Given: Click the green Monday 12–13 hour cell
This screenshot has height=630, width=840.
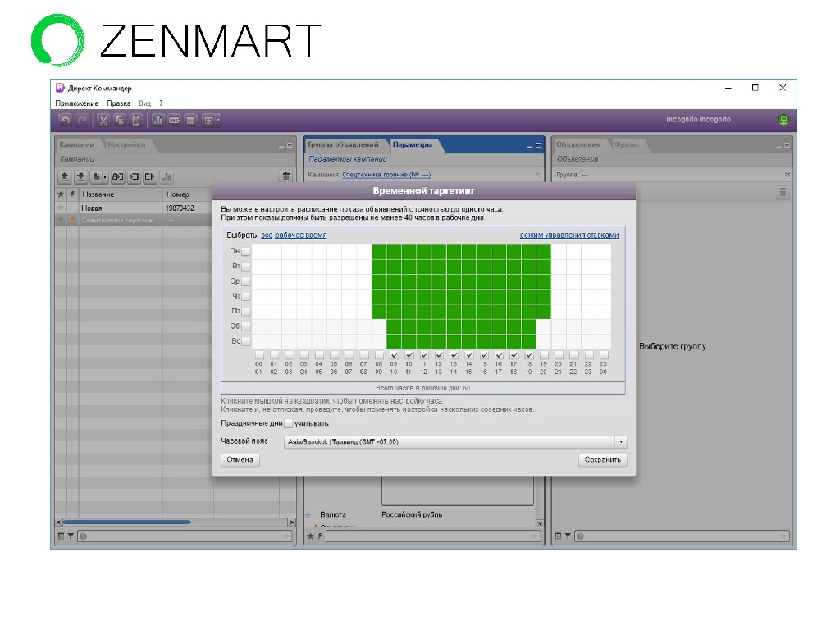Looking at the screenshot, I should [439, 251].
